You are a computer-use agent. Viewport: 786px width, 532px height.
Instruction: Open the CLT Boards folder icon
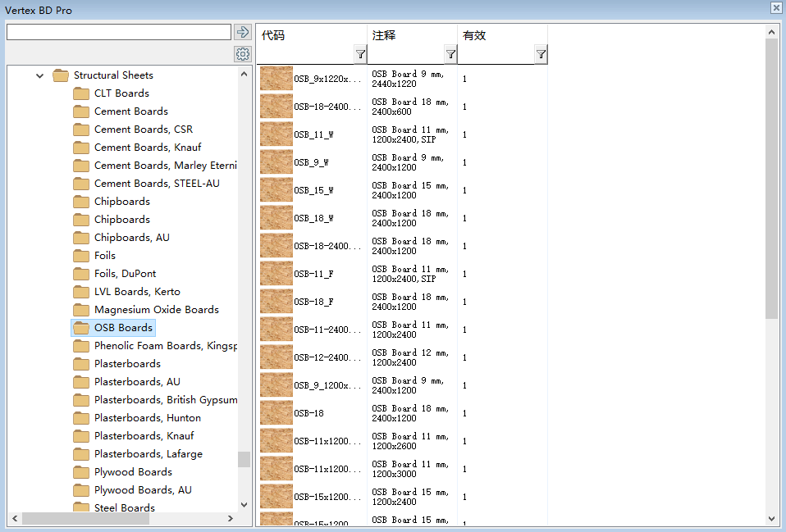coord(81,93)
